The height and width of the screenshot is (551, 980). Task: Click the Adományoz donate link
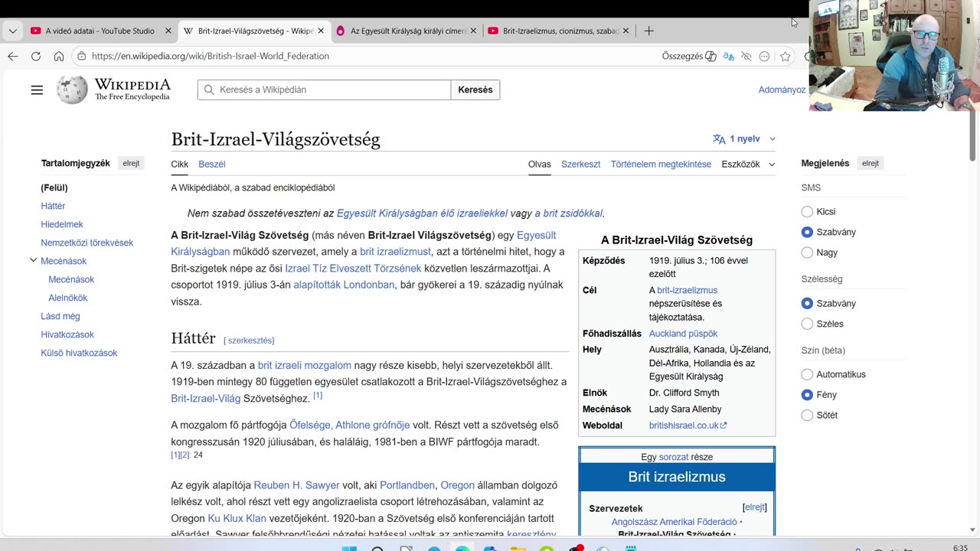pyautogui.click(x=782, y=90)
